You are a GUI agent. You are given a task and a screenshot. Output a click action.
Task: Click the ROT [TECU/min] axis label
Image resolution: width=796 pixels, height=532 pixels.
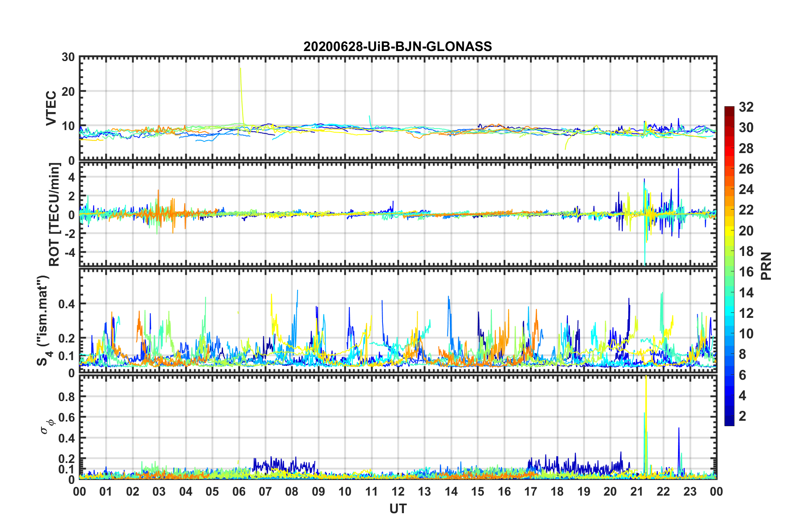point(54,215)
